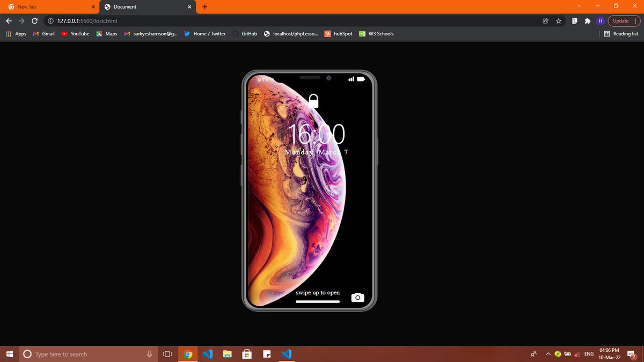Click the share this page icon
644x362 pixels.
click(x=546, y=21)
